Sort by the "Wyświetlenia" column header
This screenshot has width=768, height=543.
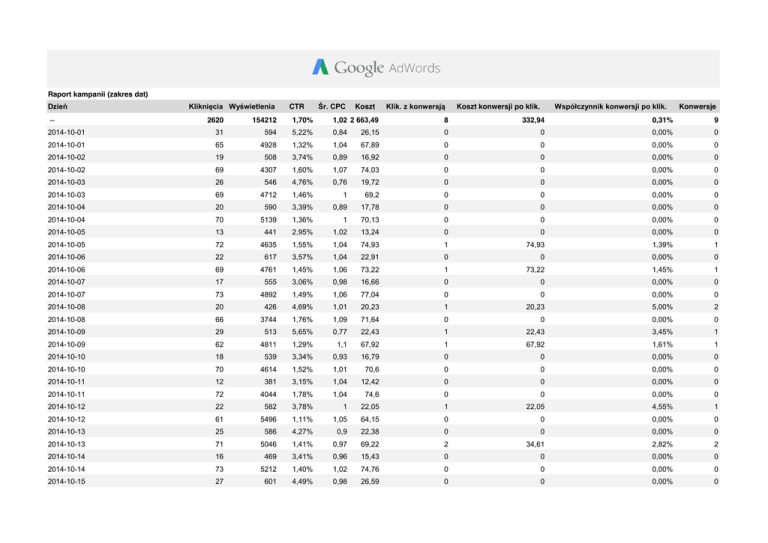tap(253, 106)
